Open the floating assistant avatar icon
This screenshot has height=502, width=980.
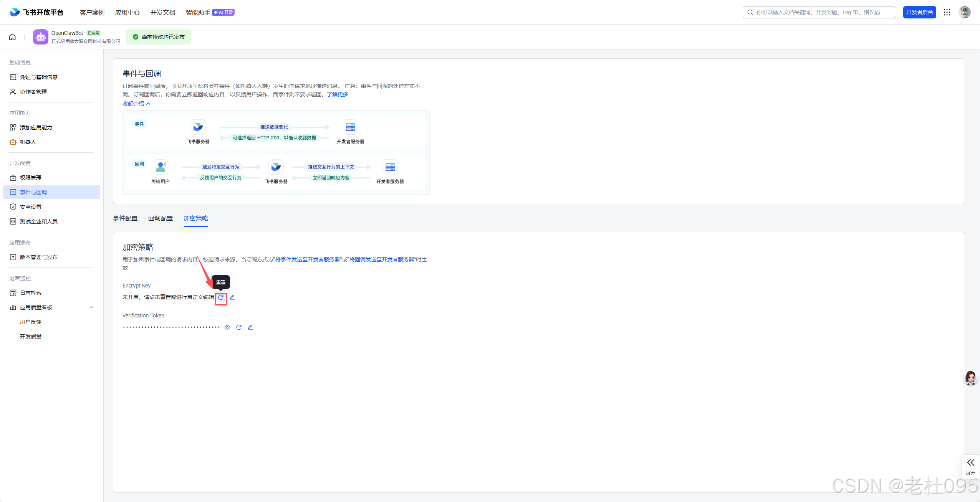tap(970, 378)
